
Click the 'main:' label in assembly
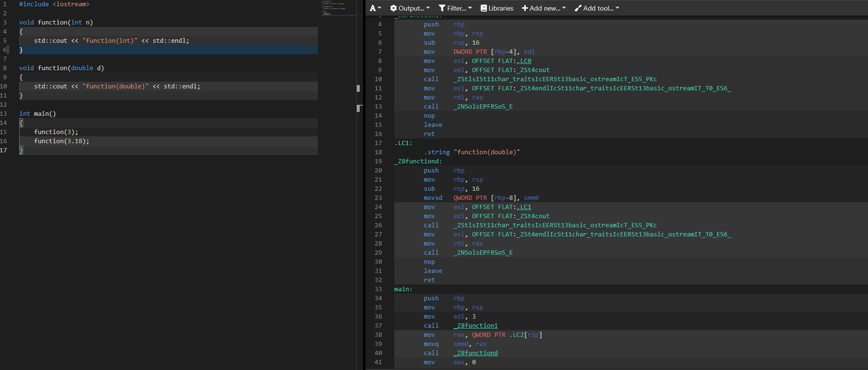403,289
